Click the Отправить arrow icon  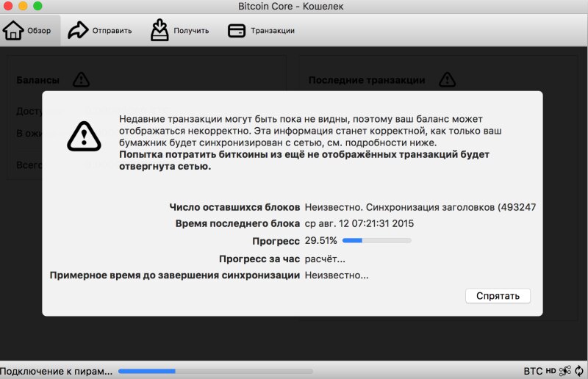pyautogui.click(x=77, y=31)
